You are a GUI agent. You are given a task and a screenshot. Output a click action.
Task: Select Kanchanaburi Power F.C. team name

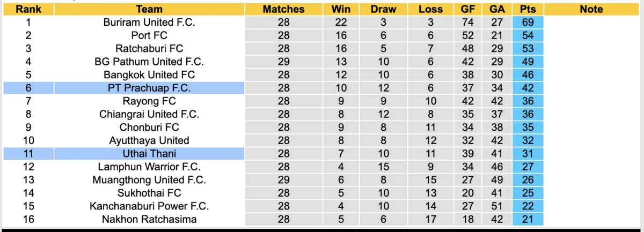(149, 206)
